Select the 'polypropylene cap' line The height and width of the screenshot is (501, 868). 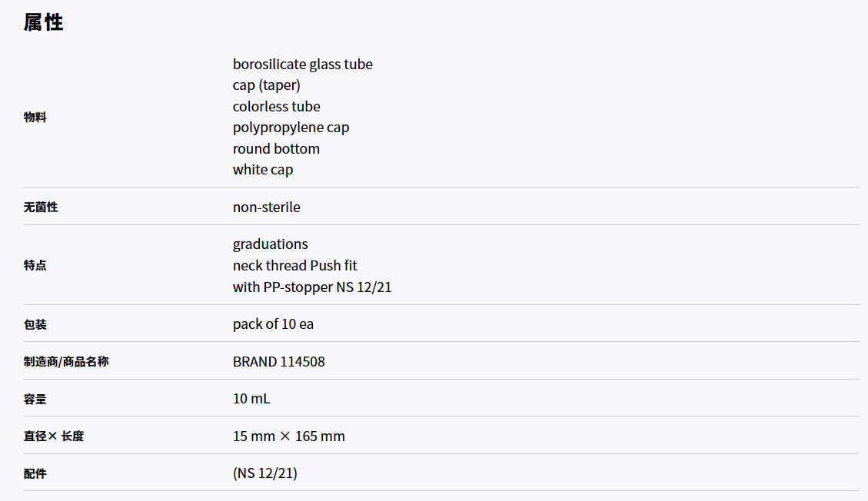tap(291, 128)
